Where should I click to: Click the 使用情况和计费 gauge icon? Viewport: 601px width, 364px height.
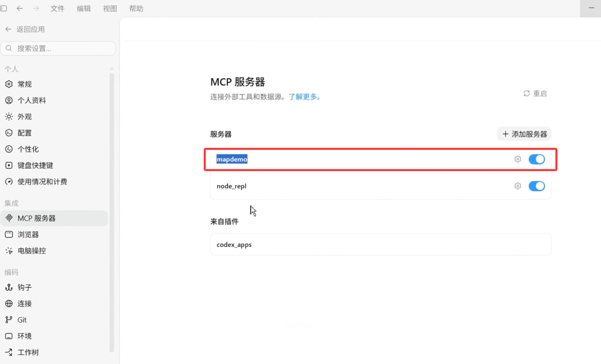(x=9, y=181)
